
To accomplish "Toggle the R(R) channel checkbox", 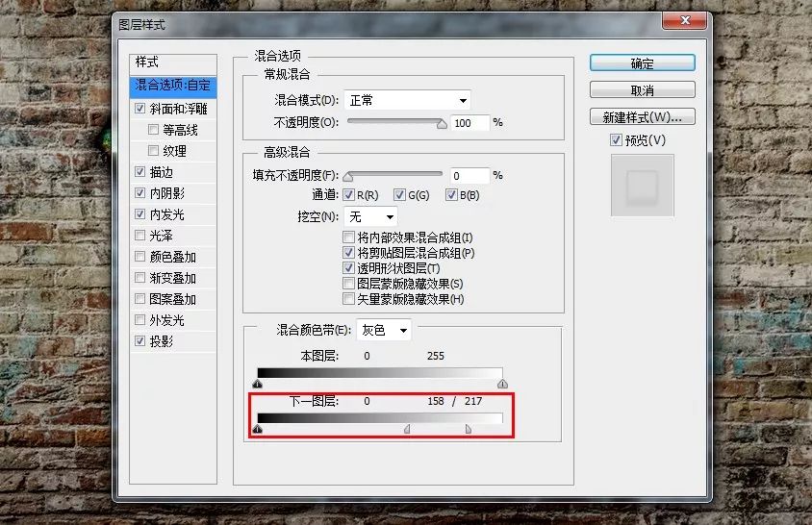I will (348, 194).
